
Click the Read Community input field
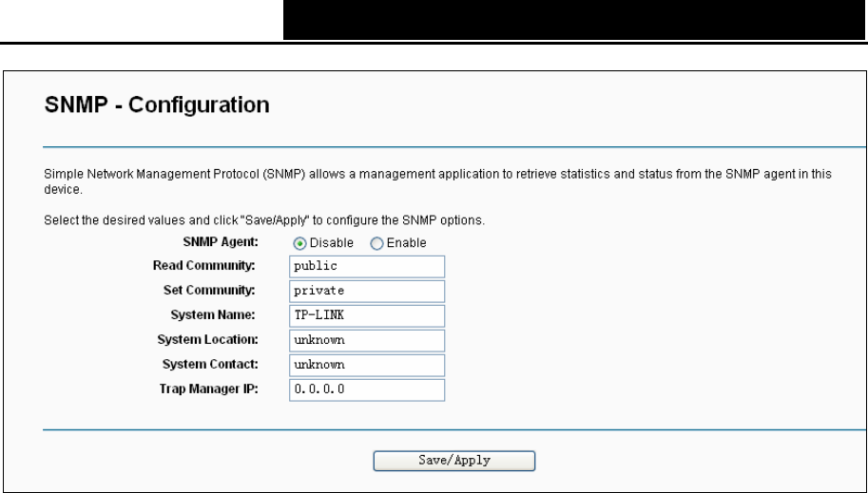tap(367, 267)
